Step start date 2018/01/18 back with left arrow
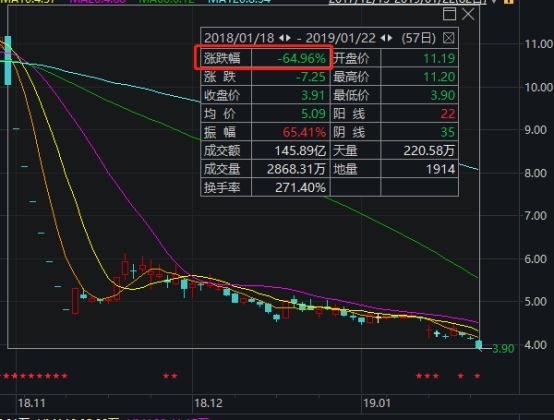This screenshot has height=420, width=554. [281, 38]
